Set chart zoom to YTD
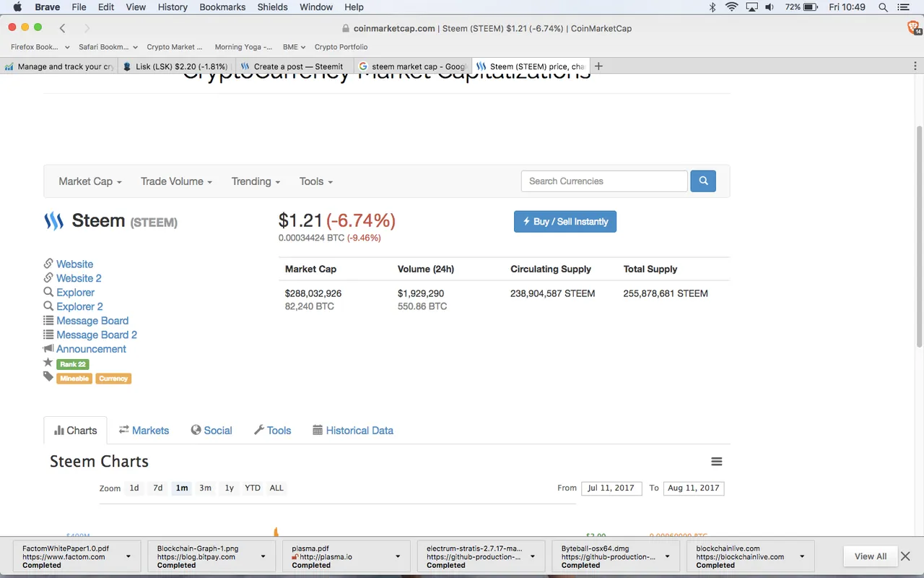The width and height of the screenshot is (924, 578). click(x=253, y=488)
